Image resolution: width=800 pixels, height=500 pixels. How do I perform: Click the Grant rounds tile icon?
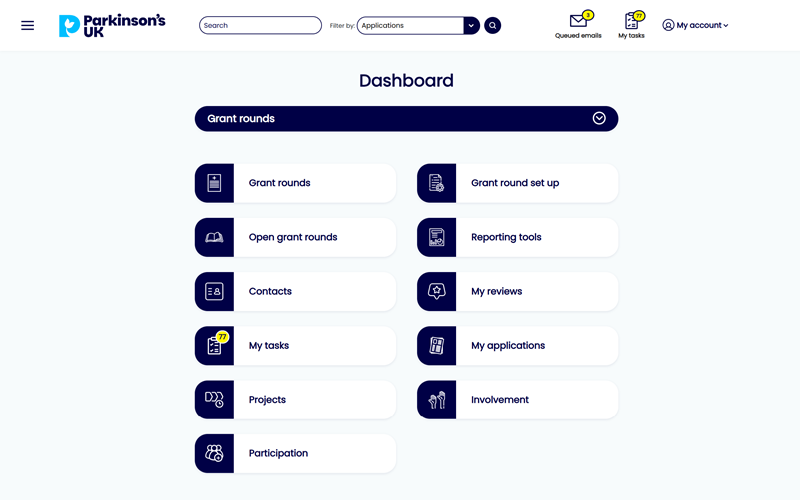(x=214, y=183)
